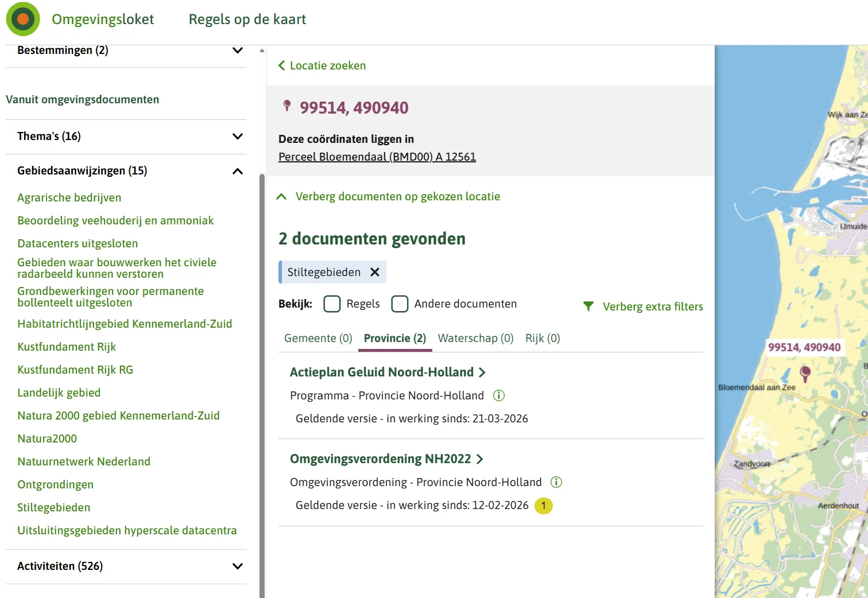Select Ontgrondingen
The height and width of the screenshot is (598, 868).
click(56, 484)
